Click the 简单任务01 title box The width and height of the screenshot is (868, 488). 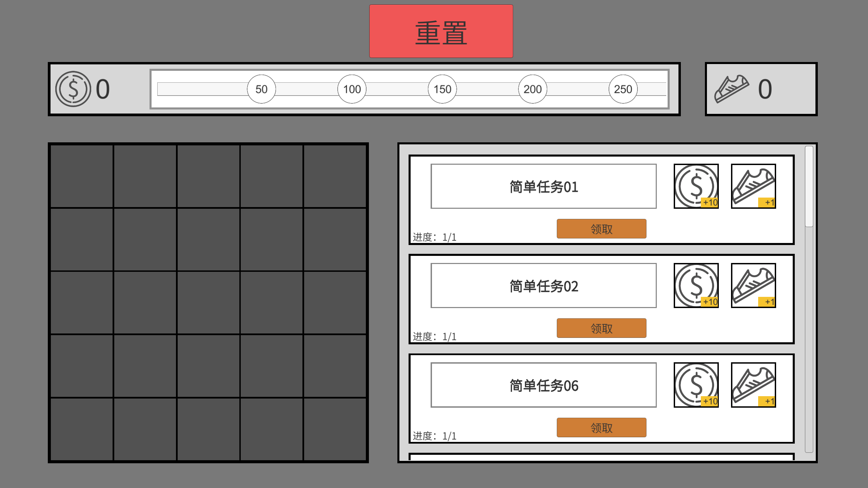(x=543, y=186)
